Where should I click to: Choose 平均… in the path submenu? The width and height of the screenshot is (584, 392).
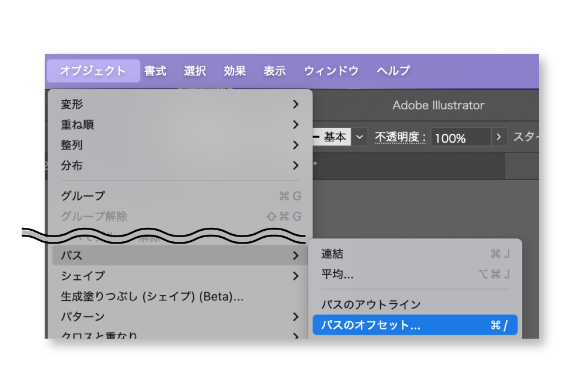[x=415, y=274]
